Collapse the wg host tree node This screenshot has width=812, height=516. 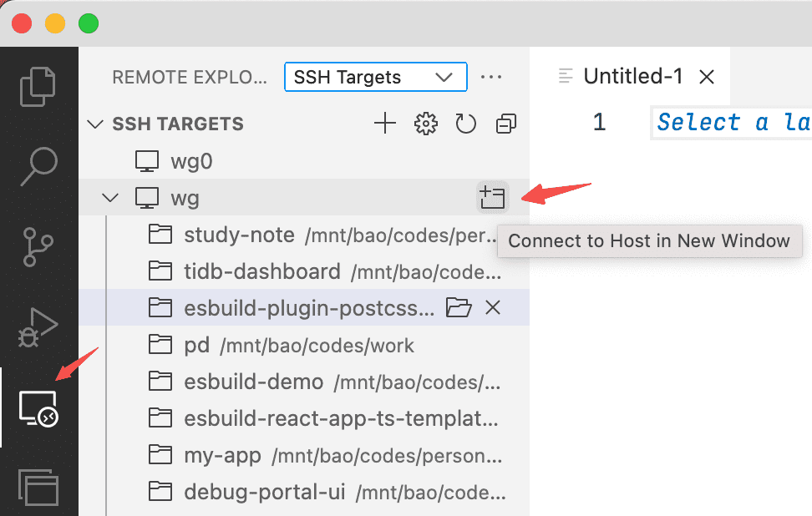click(x=110, y=198)
